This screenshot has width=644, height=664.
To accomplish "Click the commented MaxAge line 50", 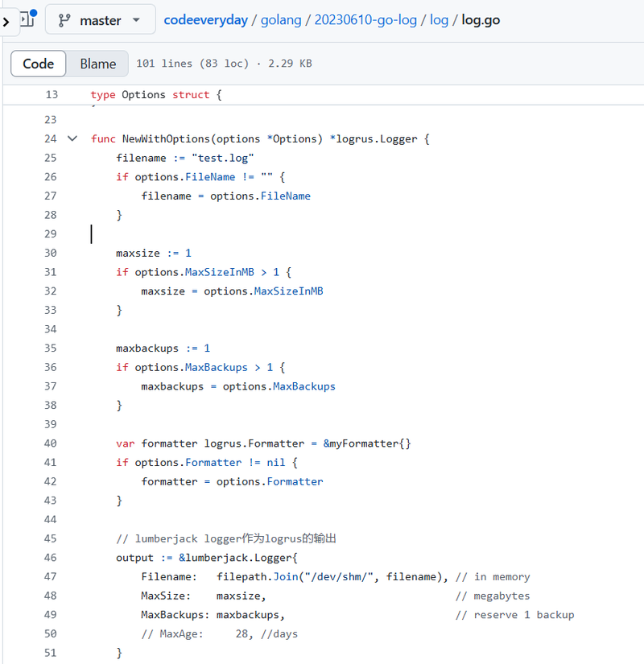I will (220, 634).
